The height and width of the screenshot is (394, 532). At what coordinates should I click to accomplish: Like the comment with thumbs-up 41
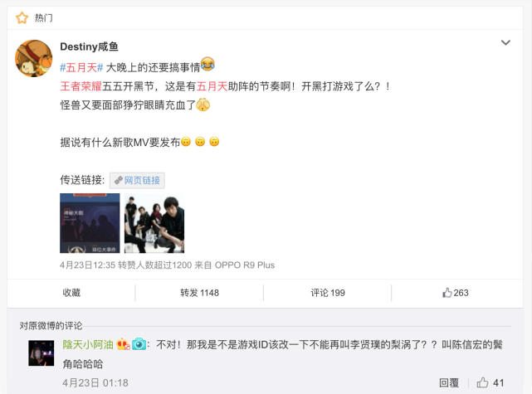[x=491, y=383]
